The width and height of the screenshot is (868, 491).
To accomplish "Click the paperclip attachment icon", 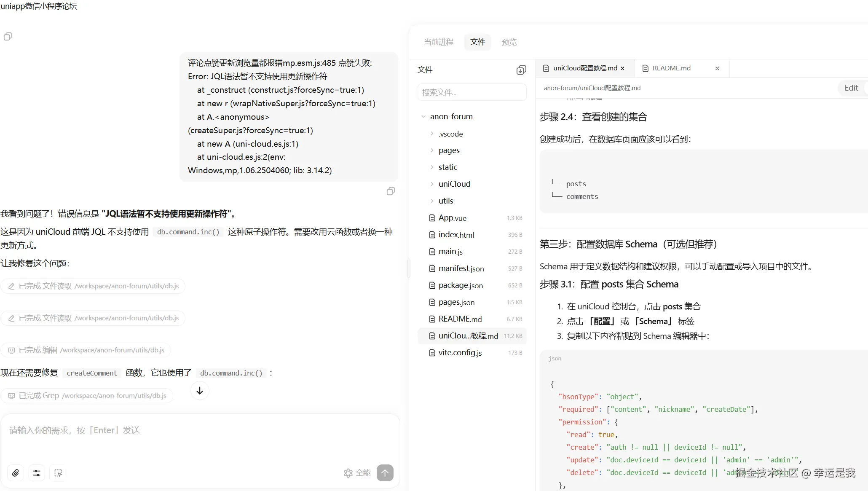I will pos(16,473).
